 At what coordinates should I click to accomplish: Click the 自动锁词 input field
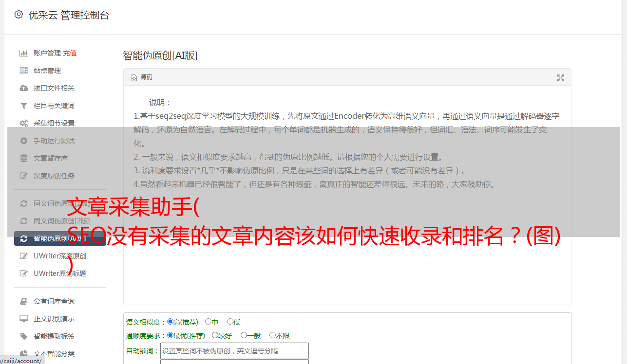[x=234, y=351]
